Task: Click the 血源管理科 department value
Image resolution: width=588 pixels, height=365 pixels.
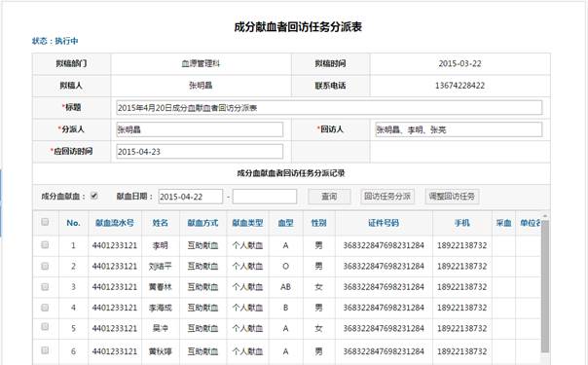Action: (x=201, y=63)
